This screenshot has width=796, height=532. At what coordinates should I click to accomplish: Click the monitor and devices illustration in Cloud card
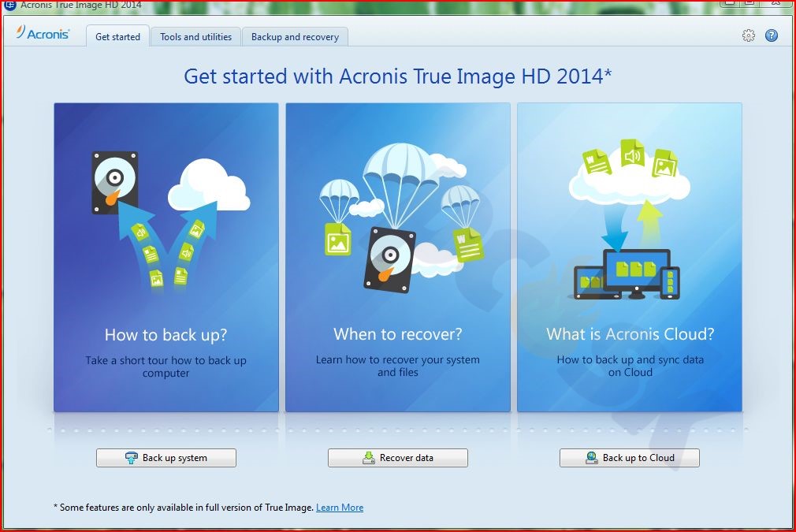(x=627, y=274)
